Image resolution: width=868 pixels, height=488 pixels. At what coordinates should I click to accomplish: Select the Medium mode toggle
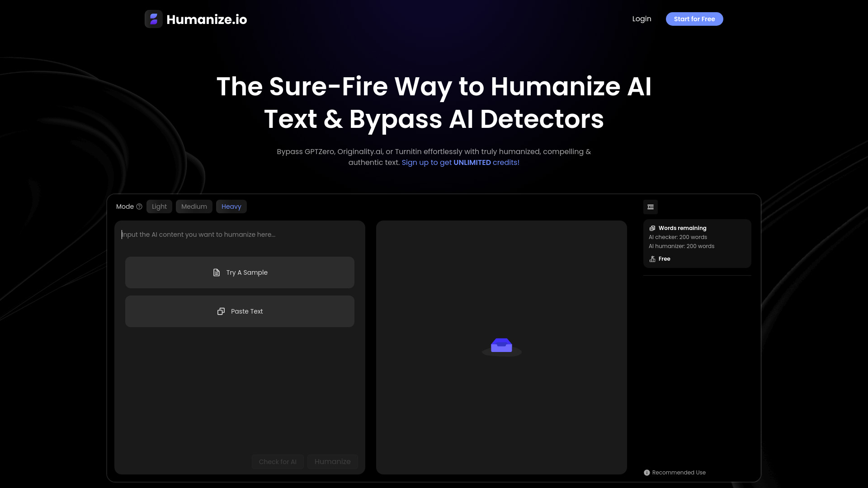click(x=194, y=206)
